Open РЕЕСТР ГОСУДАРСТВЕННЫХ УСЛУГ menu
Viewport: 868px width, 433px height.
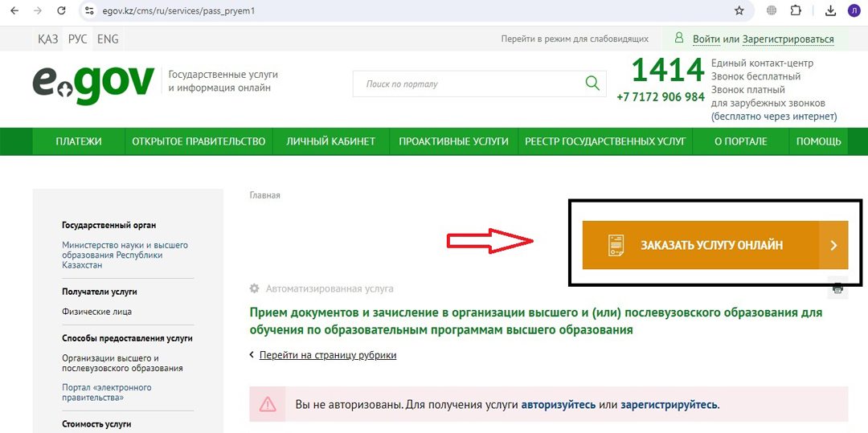pos(605,141)
